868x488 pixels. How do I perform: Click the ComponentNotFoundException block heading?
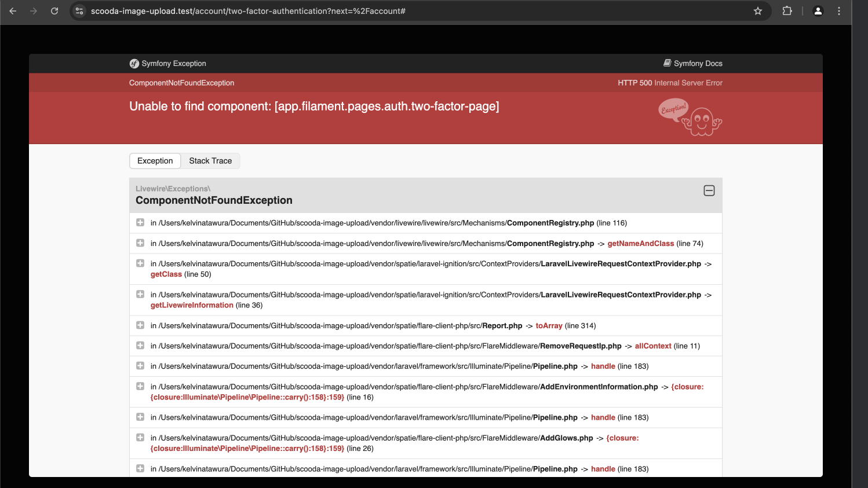(214, 200)
